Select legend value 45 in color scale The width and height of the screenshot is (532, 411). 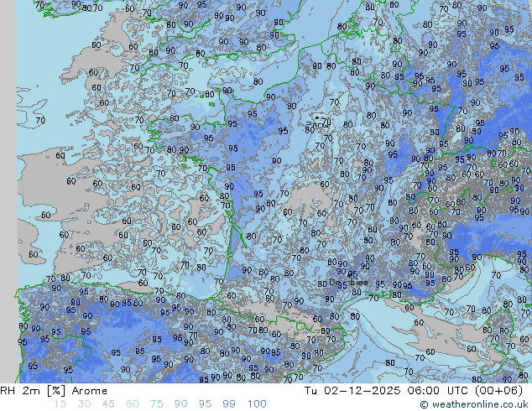pyautogui.click(x=108, y=404)
